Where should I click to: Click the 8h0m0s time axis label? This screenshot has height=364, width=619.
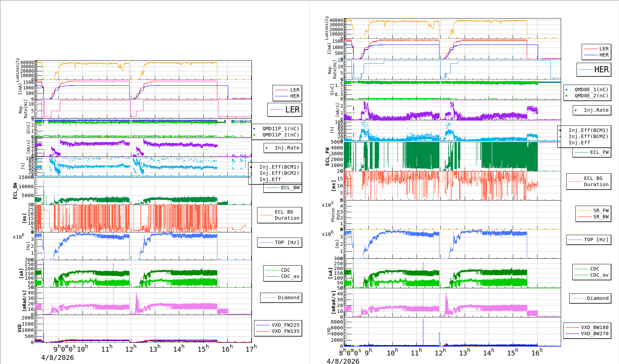point(350,353)
